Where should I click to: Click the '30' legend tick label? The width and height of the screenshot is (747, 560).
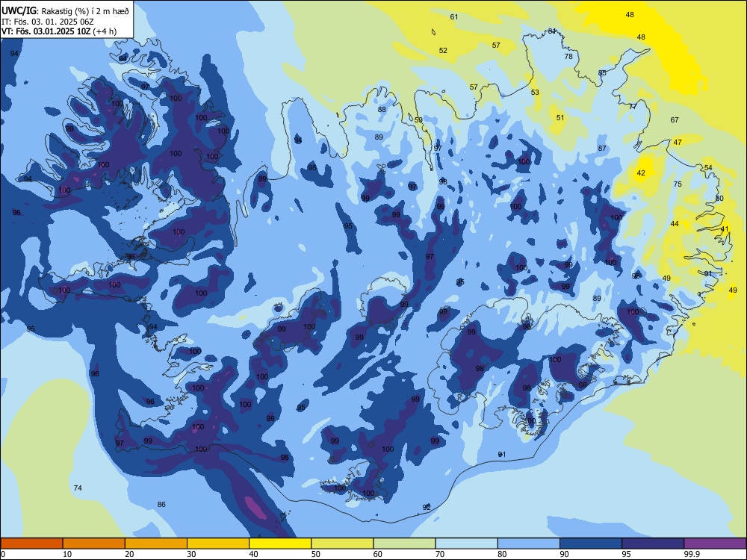click(x=191, y=554)
